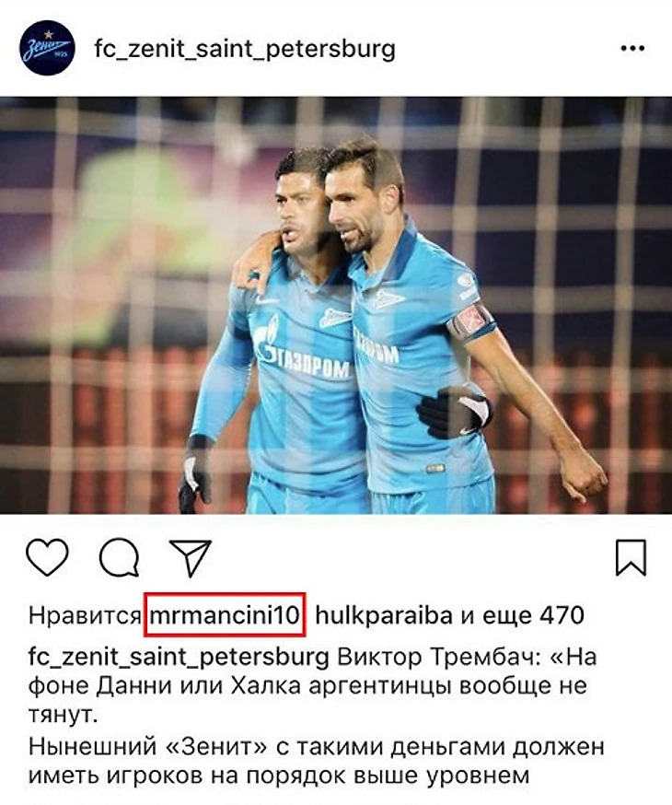Save the post with the bookmark icon

pos(631,557)
